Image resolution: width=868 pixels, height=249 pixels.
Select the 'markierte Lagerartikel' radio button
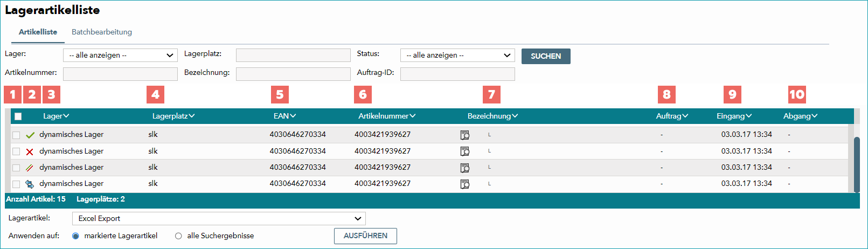pyautogui.click(x=75, y=236)
